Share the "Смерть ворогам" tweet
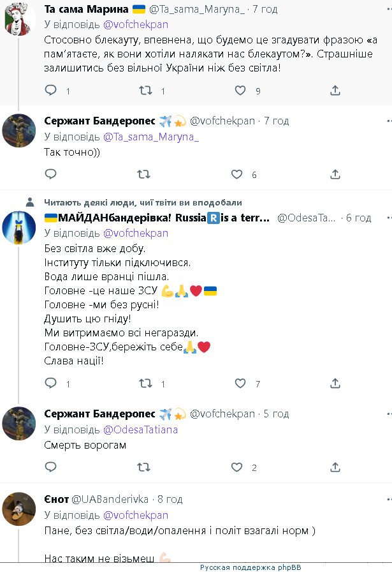This screenshot has width=392, height=575. (335, 467)
